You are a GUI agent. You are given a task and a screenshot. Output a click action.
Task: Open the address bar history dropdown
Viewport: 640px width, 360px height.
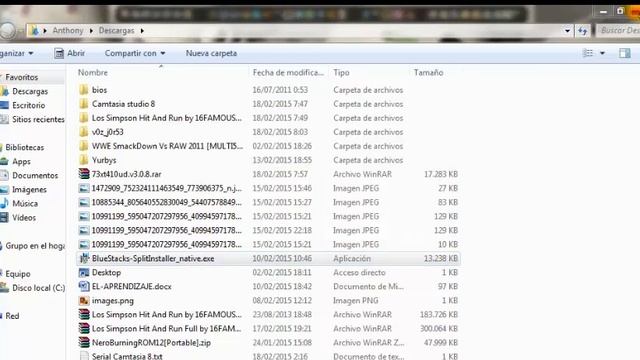pos(567,31)
